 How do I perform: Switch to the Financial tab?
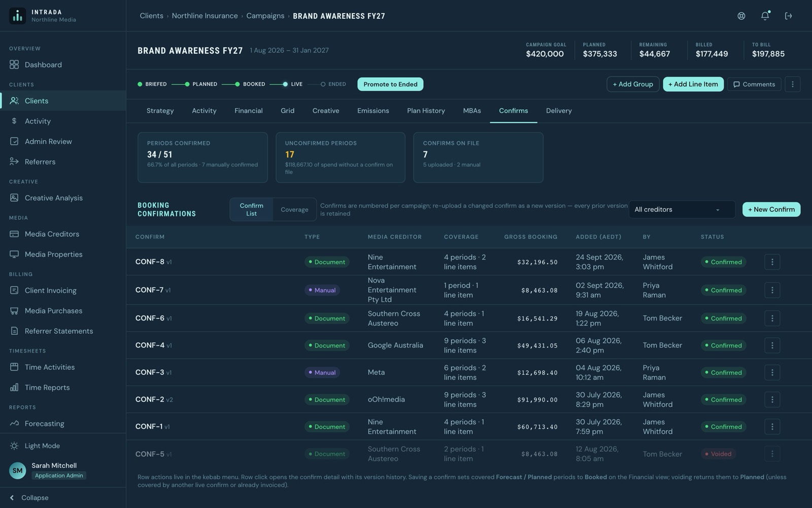pos(248,111)
